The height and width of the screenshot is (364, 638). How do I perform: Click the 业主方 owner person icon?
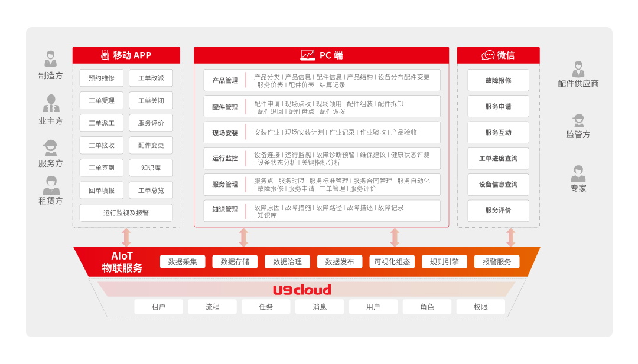point(51,104)
